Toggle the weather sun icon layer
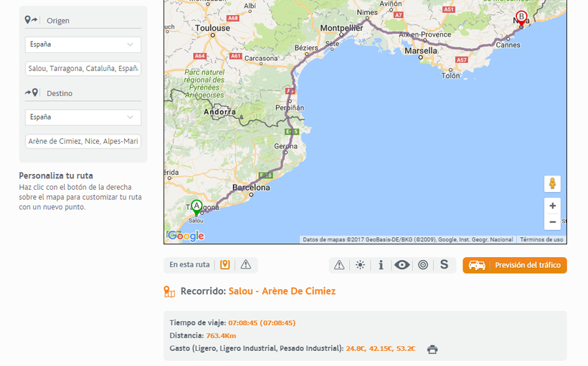588x366 pixels. (x=360, y=265)
